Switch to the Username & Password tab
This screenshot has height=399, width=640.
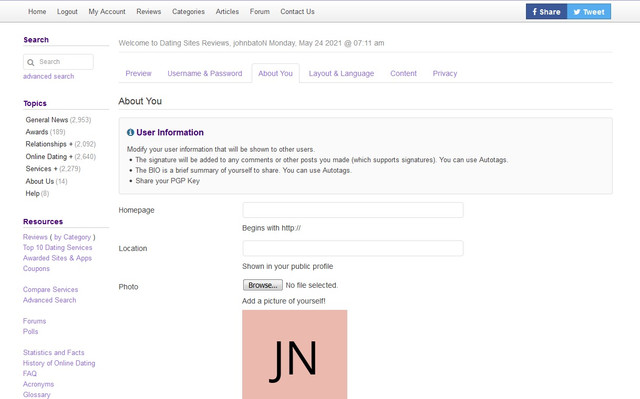(x=205, y=73)
